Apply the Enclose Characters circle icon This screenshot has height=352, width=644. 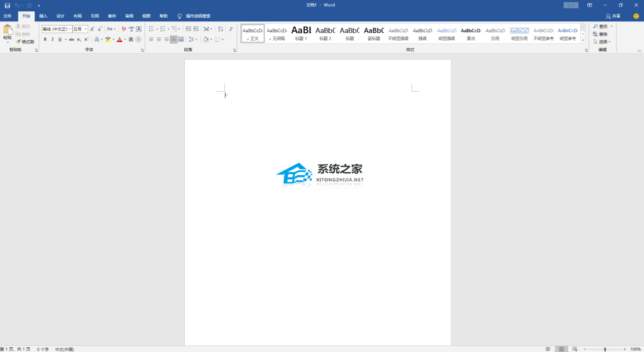point(138,39)
